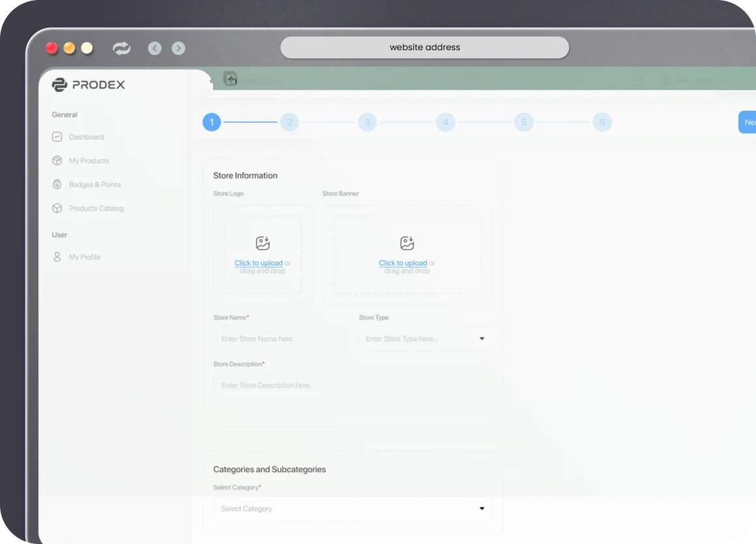The width and height of the screenshot is (756, 544).
Task: Click the Products Catalog cube icon
Action: tap(57, 209)
